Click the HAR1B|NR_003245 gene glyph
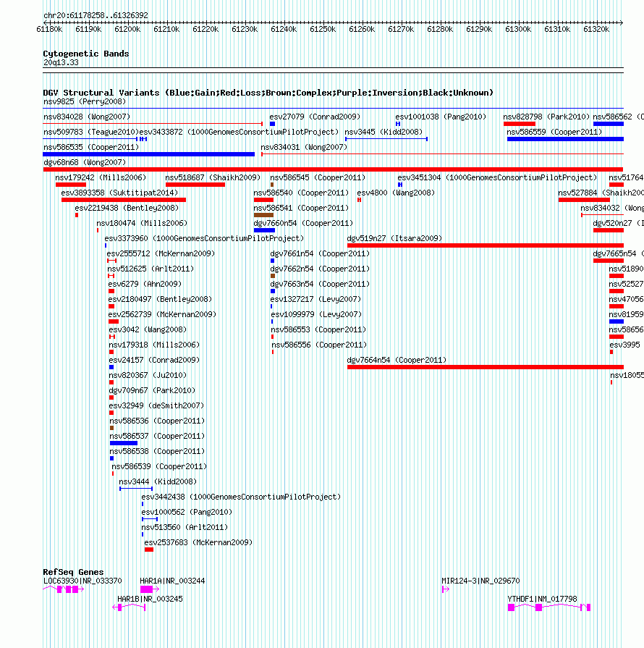644x648 pixels. 129,607
